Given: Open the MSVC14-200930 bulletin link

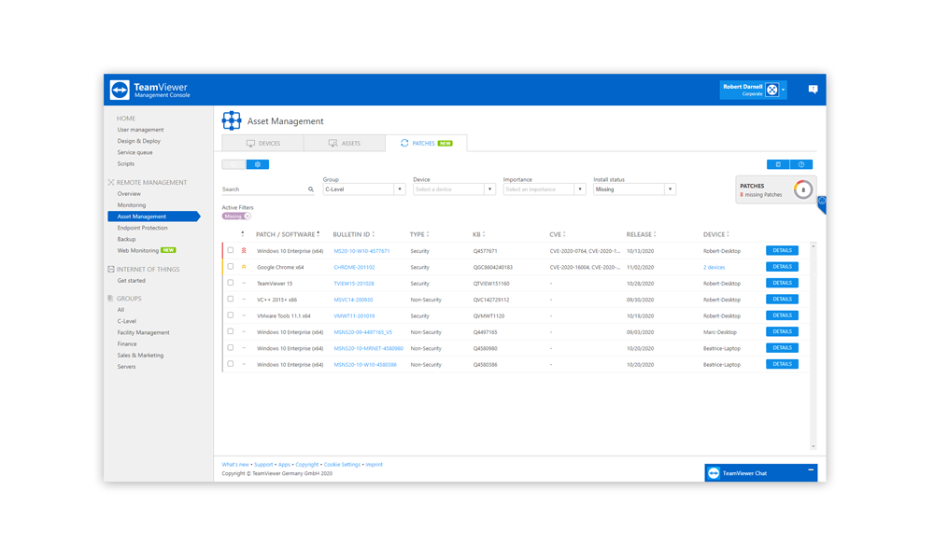Looking at the screenshot, I should 353,300.
